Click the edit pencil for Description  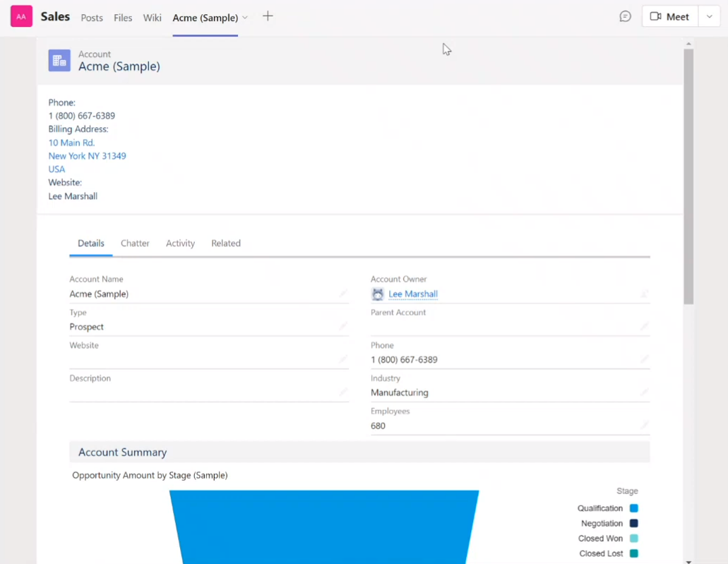[x=343, y=390]
